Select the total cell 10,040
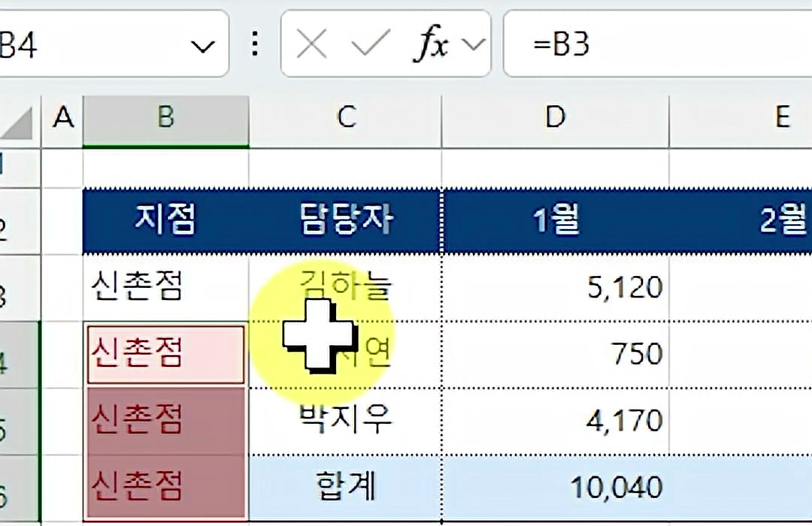Viewport: 812px width, 526px height. tap(555, 488)
